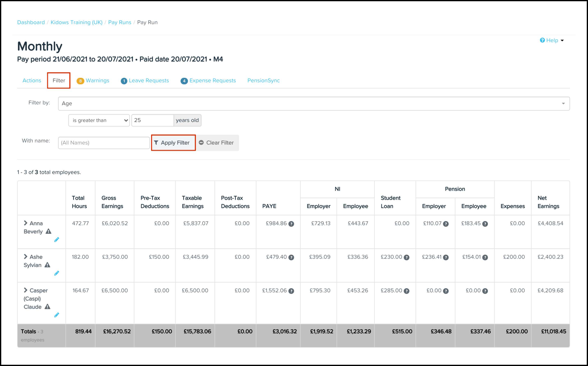Viewport: 588px width, 366px height.
Task: Click the warning triangle next to Anna Beverly
Action: (x=48, y=232)
